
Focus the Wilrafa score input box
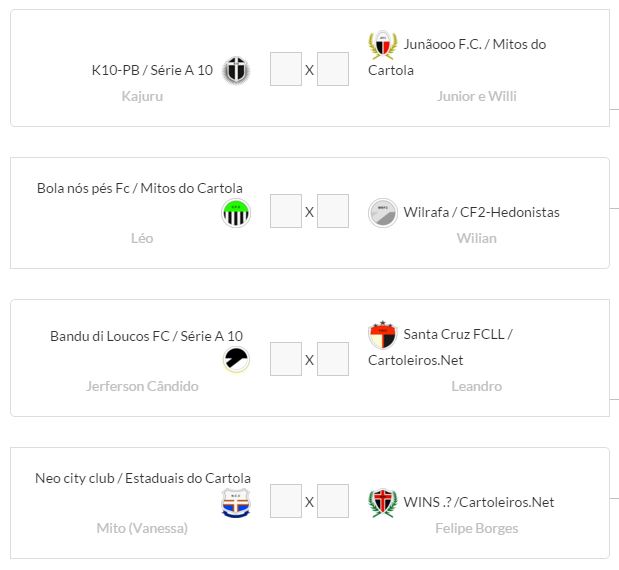(x=333, y=212)
